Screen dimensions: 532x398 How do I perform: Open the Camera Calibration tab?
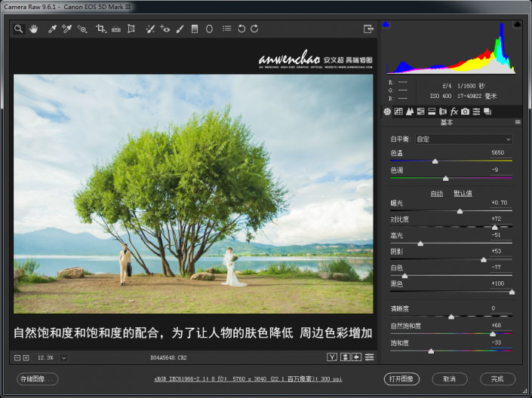pyautogui.click(x=465, y=112)
